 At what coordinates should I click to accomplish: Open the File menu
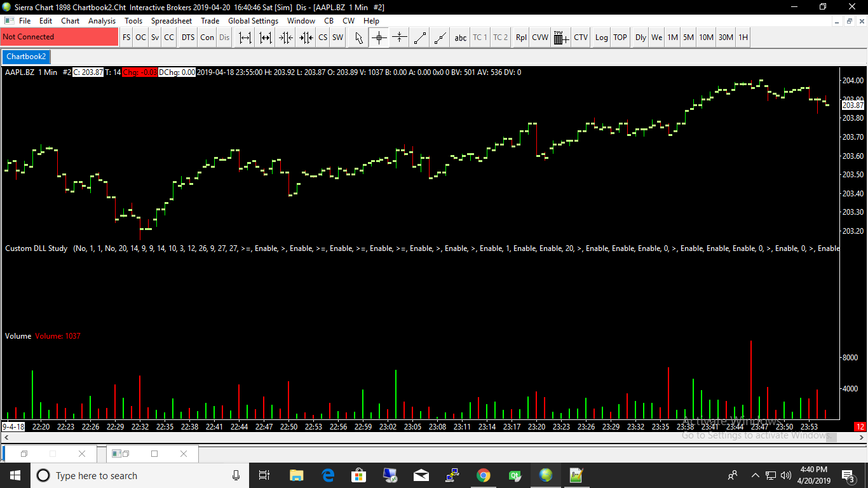click(25, 21)
